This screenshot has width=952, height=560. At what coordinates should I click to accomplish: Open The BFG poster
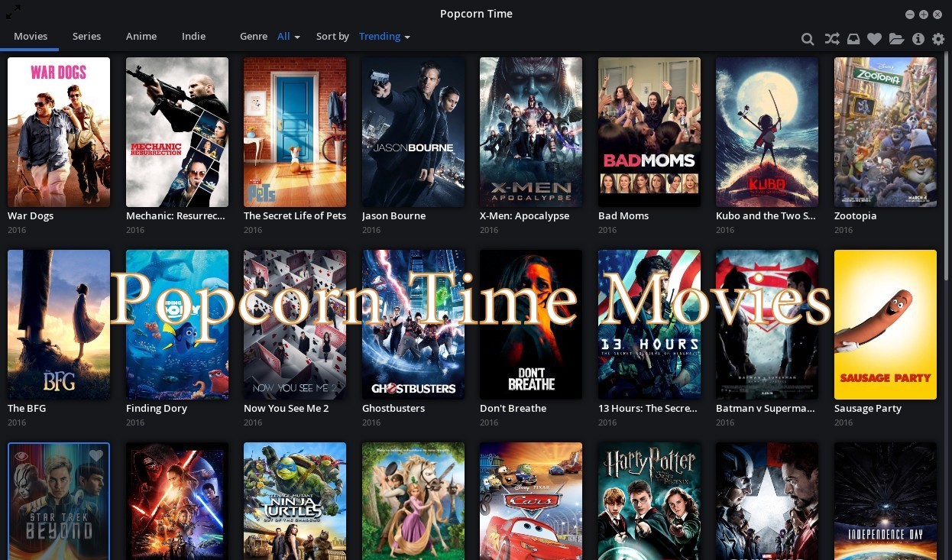tap(59, 325)
